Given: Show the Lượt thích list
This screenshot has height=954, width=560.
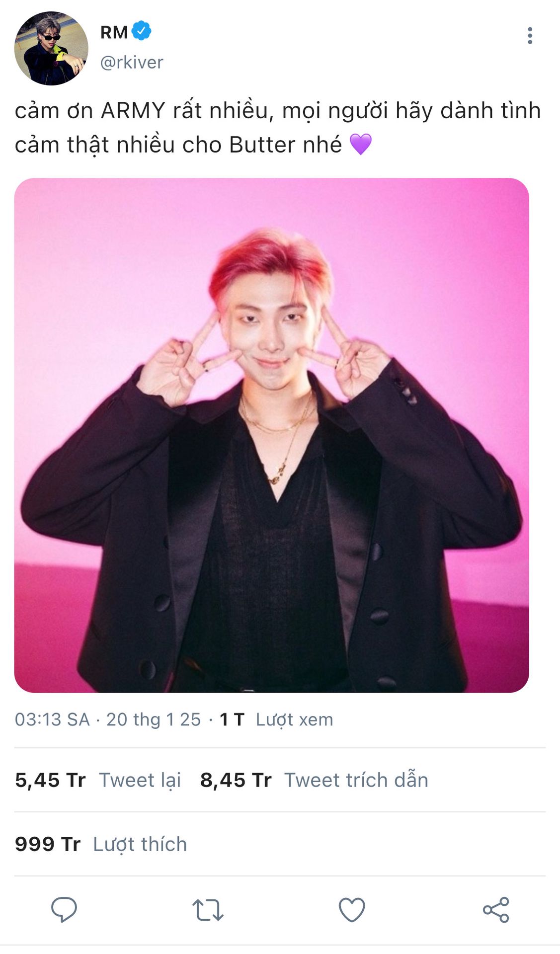Looking at the screenshot, I should 140,845.
